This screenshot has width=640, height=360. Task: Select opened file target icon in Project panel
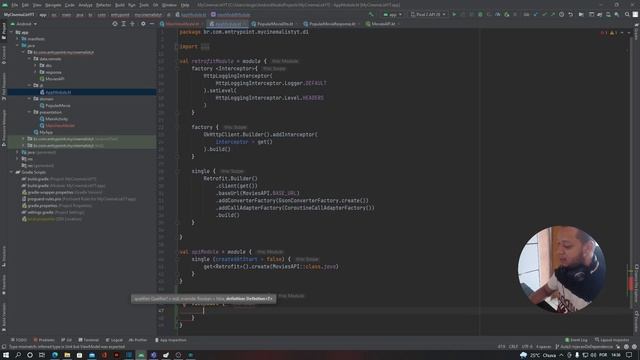115,24
